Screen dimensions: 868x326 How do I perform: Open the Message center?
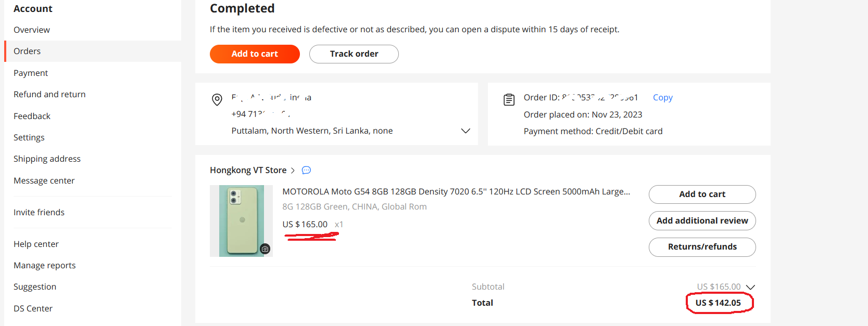click(x=44, y=180)
